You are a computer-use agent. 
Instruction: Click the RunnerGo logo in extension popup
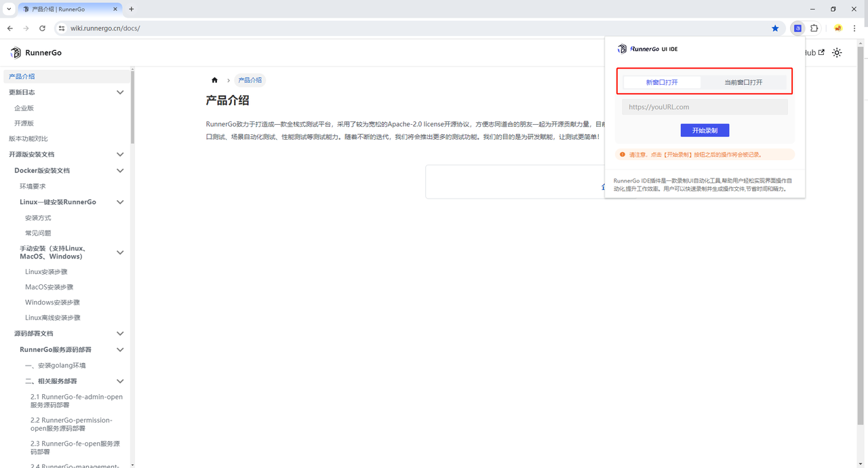[622, 49]
